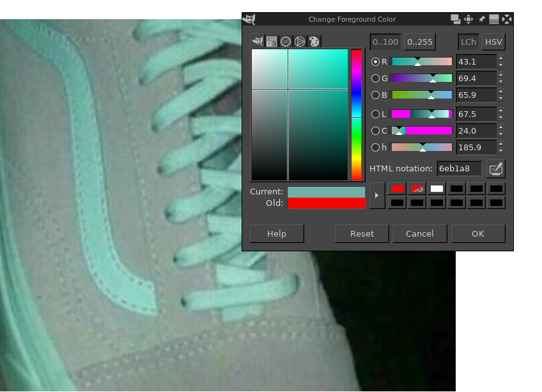
Task: Confirm the color with OK
Action: pyautogui.click(x=477, y=233)
